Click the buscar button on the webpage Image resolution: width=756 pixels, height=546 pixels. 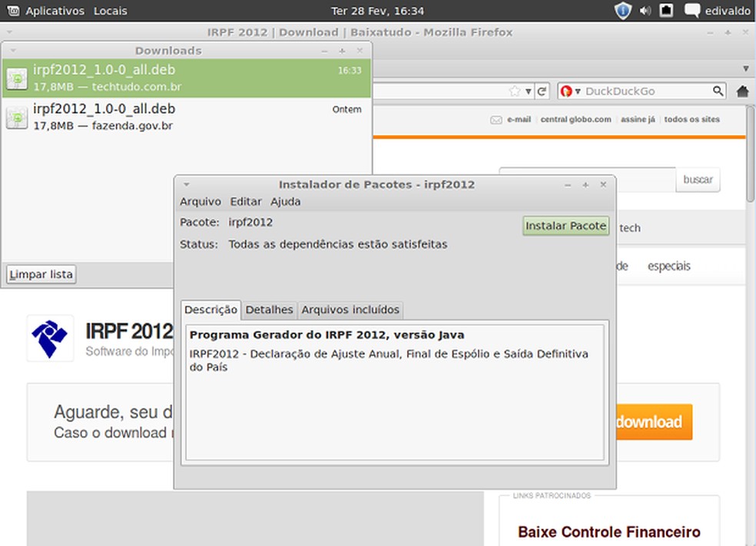698,180
